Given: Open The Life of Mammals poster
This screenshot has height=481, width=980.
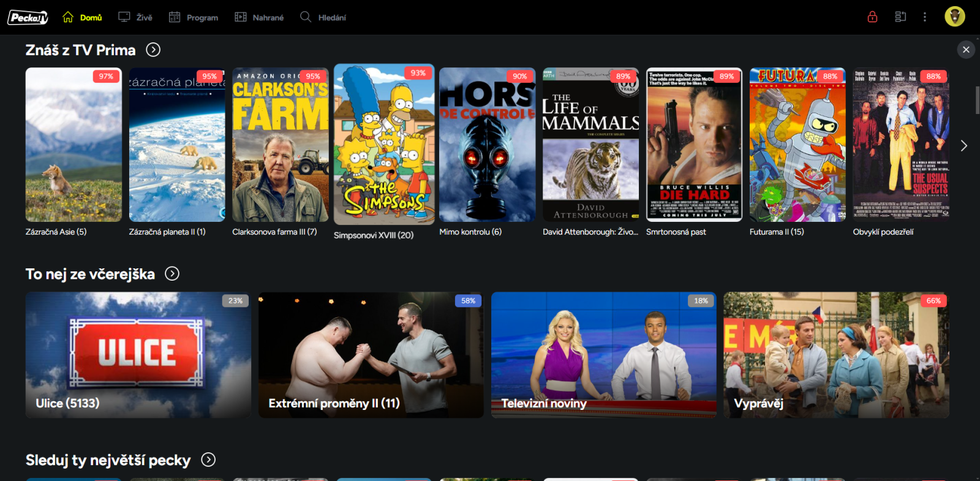Looking at the screenshot, I should (591, 145).
